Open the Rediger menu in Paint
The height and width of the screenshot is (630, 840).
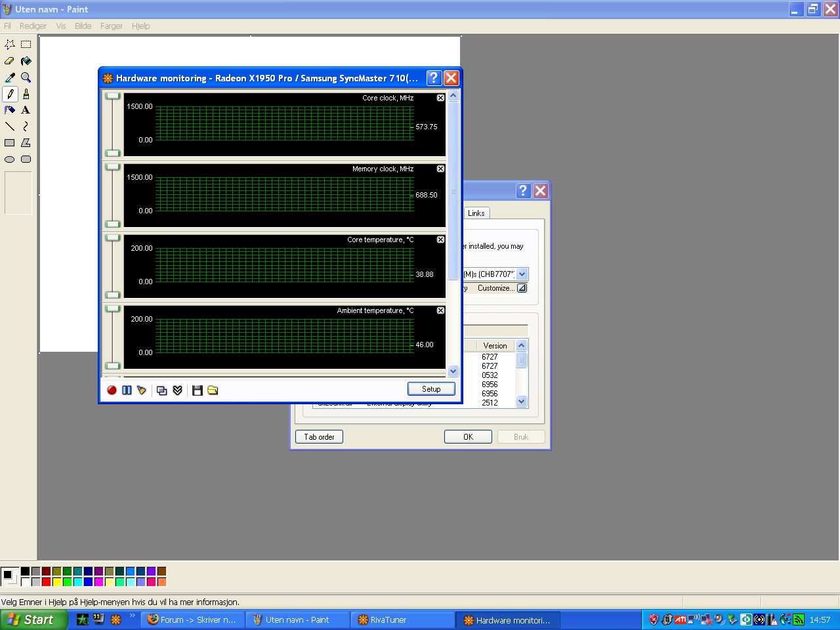(x=33, y=26)
